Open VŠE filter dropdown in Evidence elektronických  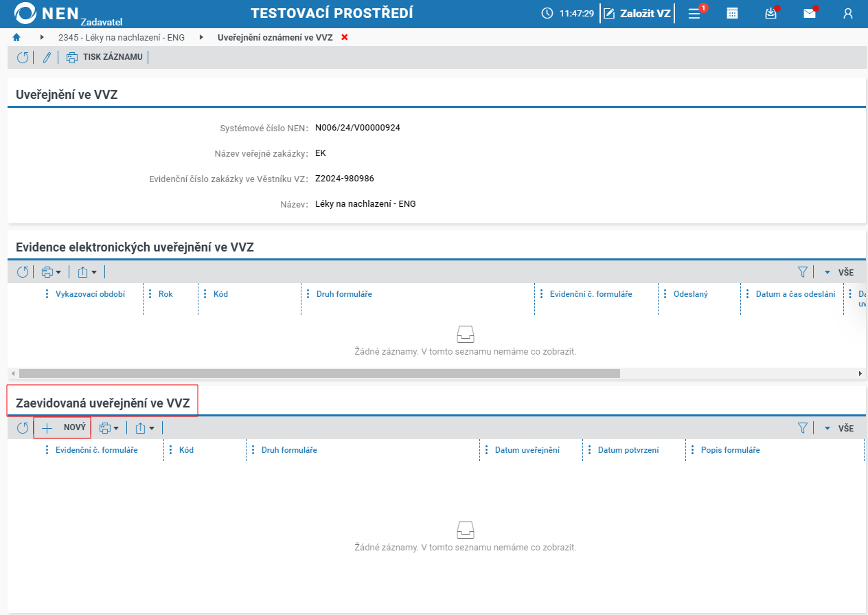pos(839,272)
